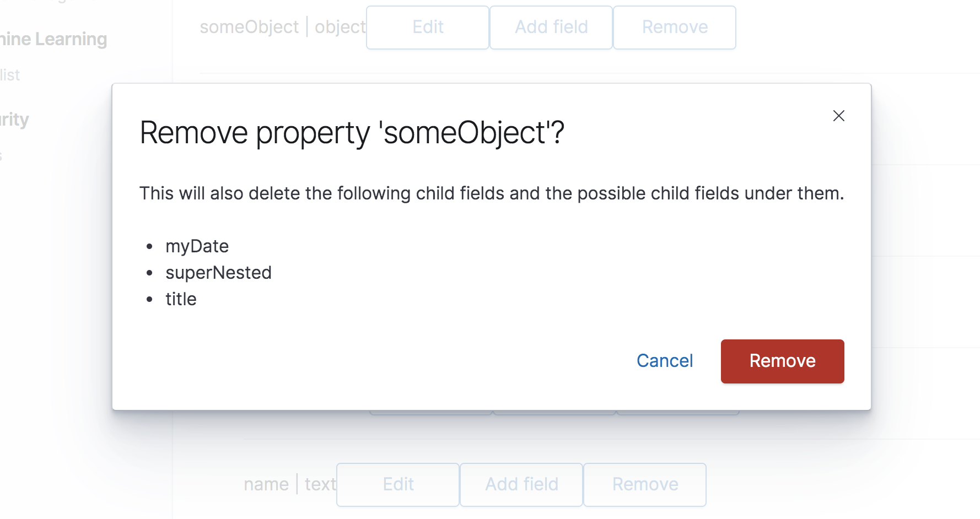The height and width of the screenshot is (519, 980).
Task: Select the superNested child field entry
Action: 218,273
